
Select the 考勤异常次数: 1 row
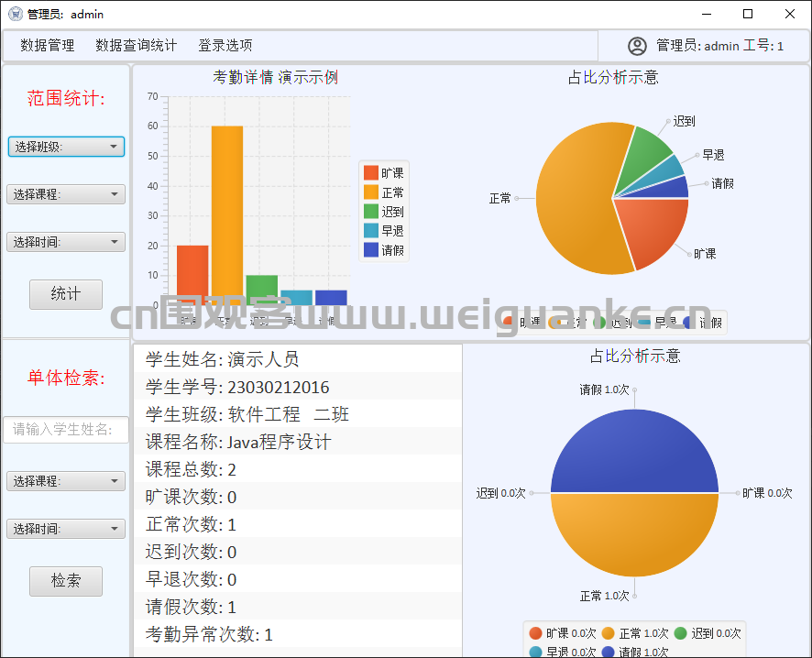pos(298,633)
